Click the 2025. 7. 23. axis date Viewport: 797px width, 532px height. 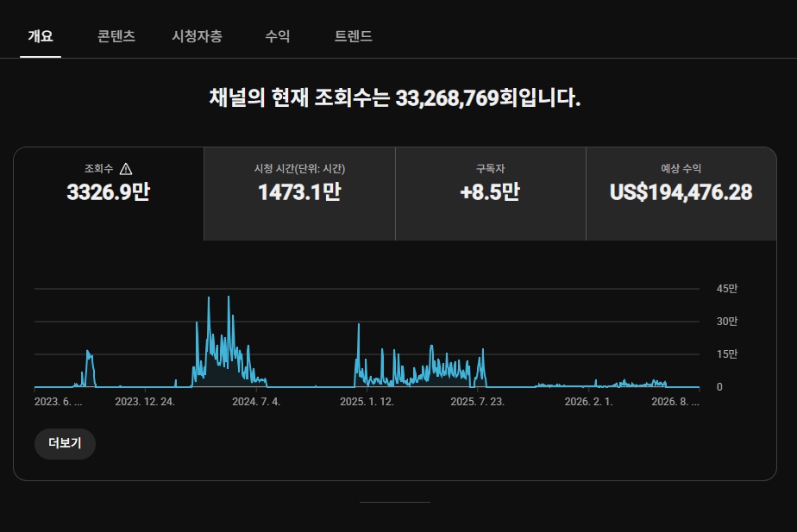point(477,402)
